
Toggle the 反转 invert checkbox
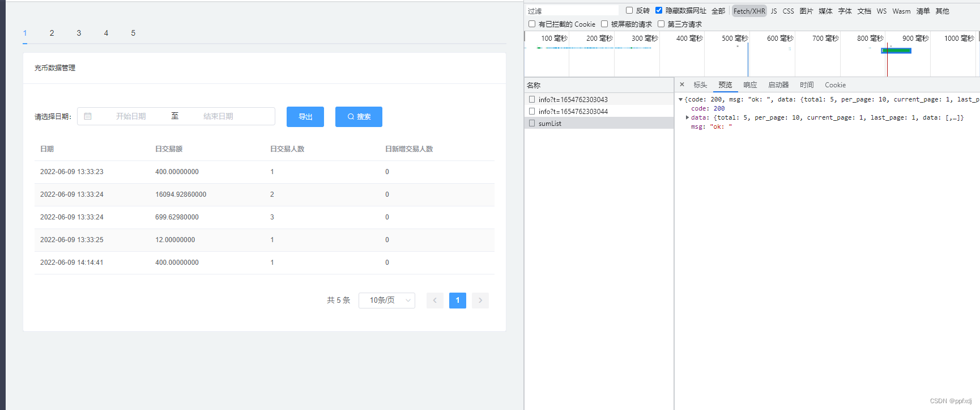(629, 10)
